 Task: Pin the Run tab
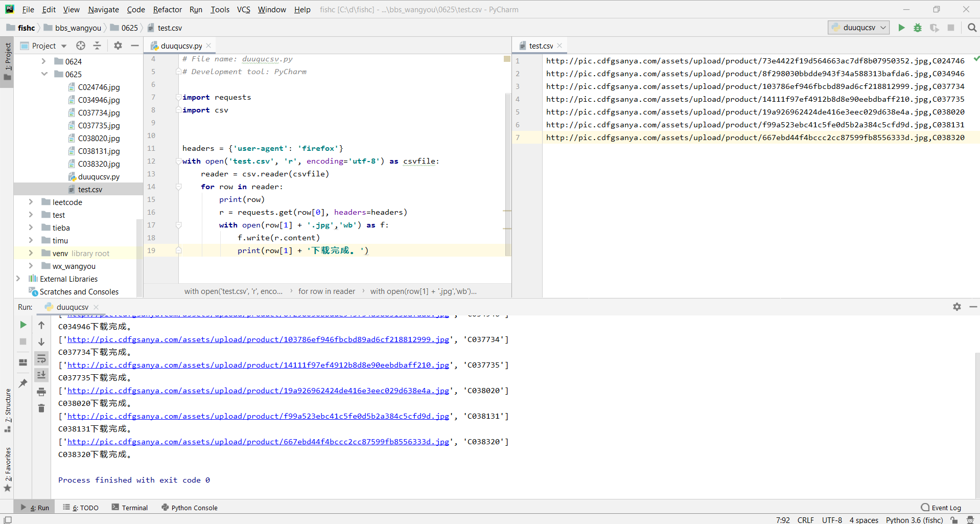(x=23, y=383)
